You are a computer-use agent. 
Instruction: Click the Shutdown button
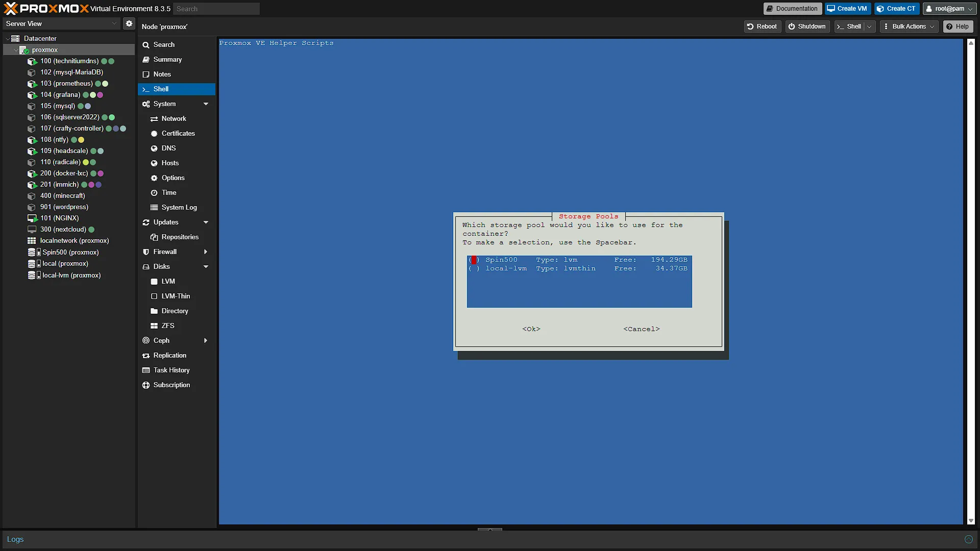pyautogui.click(x=807, y=27)
